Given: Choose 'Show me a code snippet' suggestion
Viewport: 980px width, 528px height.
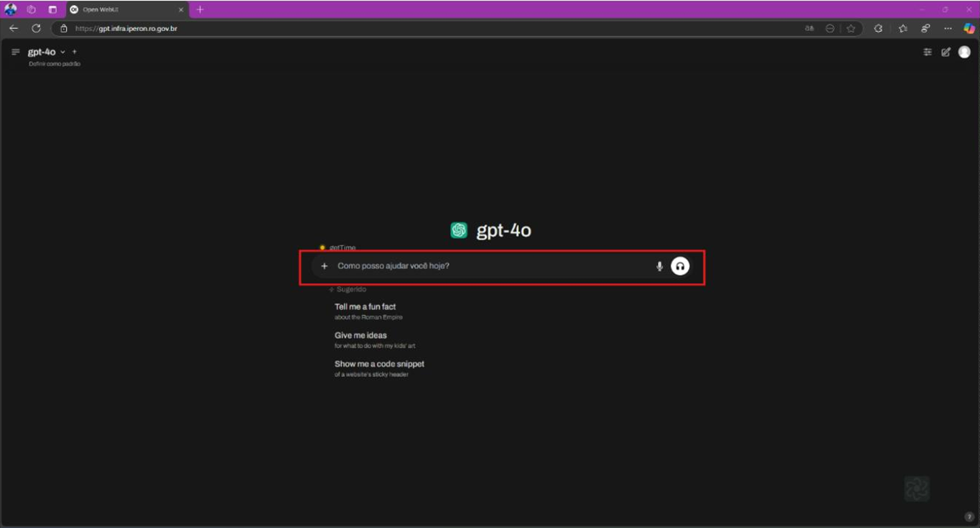Looking at the screenshot, I should [x=379, y=368].
